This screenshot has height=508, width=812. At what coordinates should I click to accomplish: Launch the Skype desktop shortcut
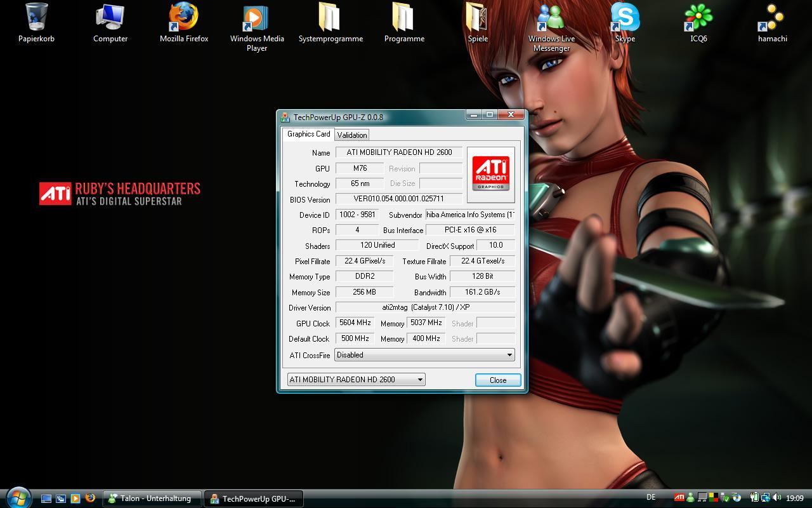[625, 23]
